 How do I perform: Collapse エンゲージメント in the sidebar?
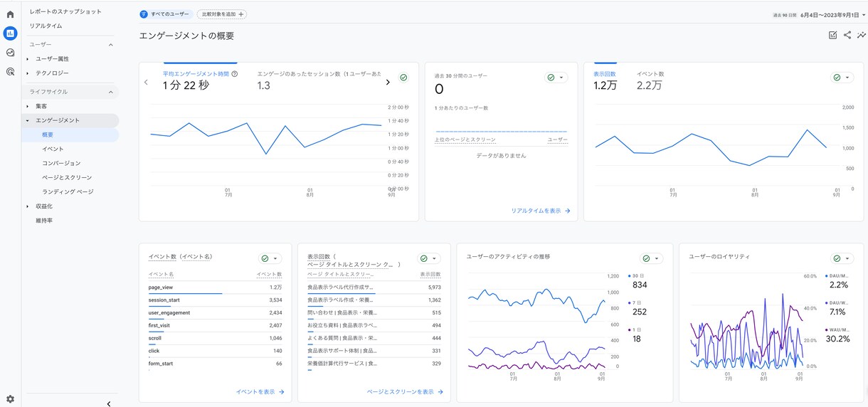coord(28,120)
